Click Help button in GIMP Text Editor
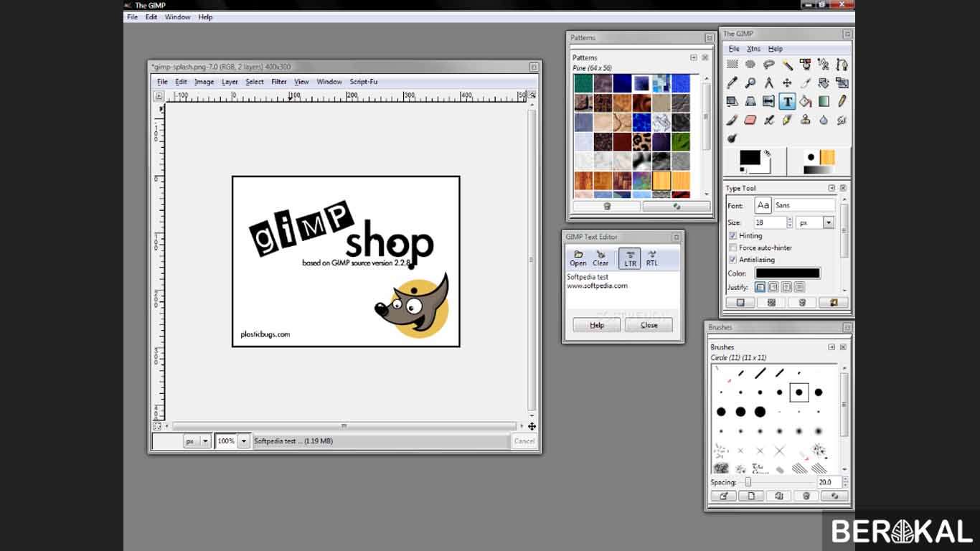Screen dimensions: 980x551 coord(597,325)
